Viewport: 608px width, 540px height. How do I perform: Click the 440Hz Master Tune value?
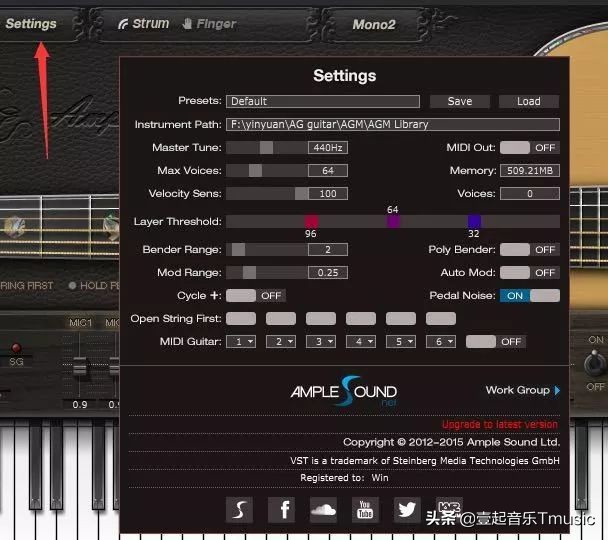point(328,148)
